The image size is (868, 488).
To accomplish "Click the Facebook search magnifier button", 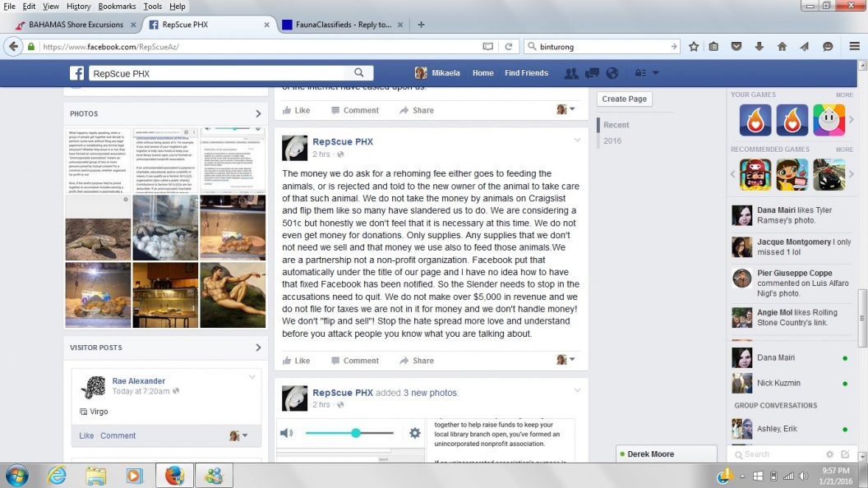I will (358, 72).
